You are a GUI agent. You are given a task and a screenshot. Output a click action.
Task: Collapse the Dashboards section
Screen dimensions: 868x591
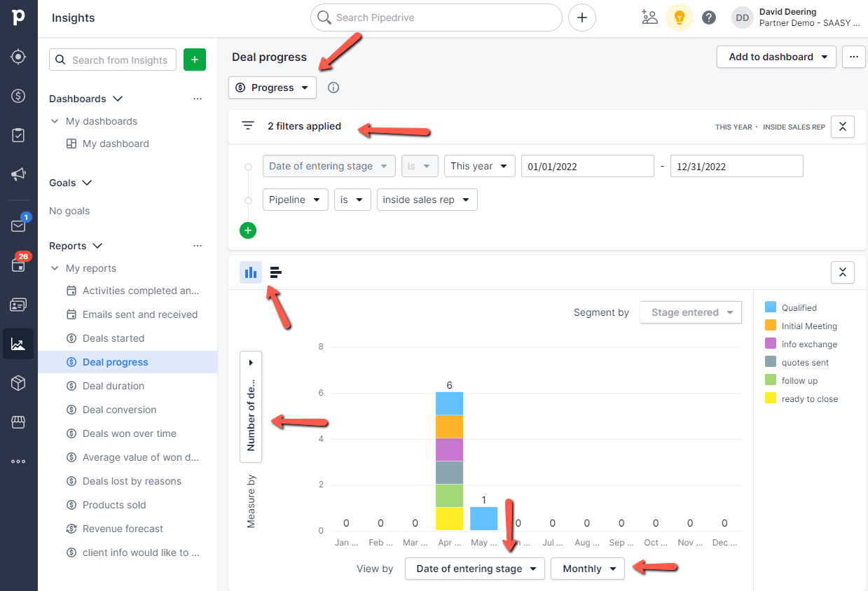(118, 99)
